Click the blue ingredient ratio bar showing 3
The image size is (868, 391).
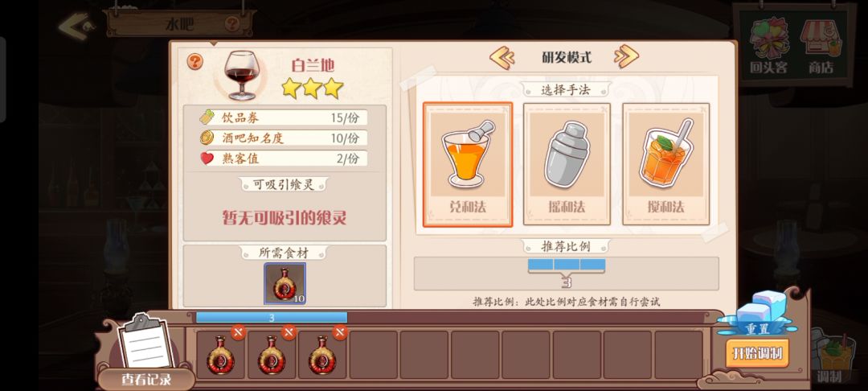(272, 317)
